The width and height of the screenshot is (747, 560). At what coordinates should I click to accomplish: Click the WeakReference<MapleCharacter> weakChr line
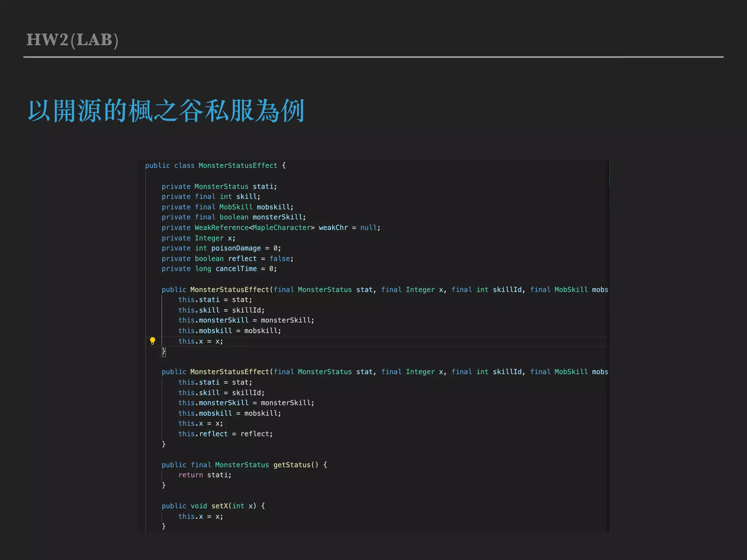pyautogui.click(x=271, y=227)
